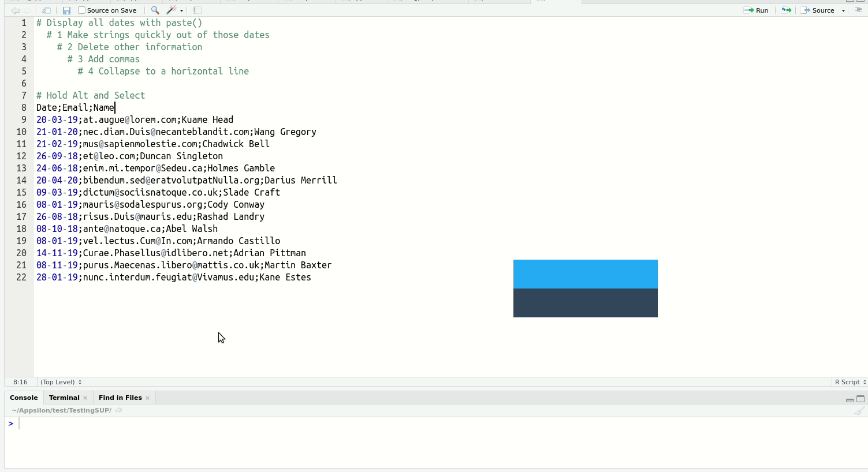The image size is (868, 472).
Task: Click the Compile Report notebook icon
Action: [x=198, y=10]
